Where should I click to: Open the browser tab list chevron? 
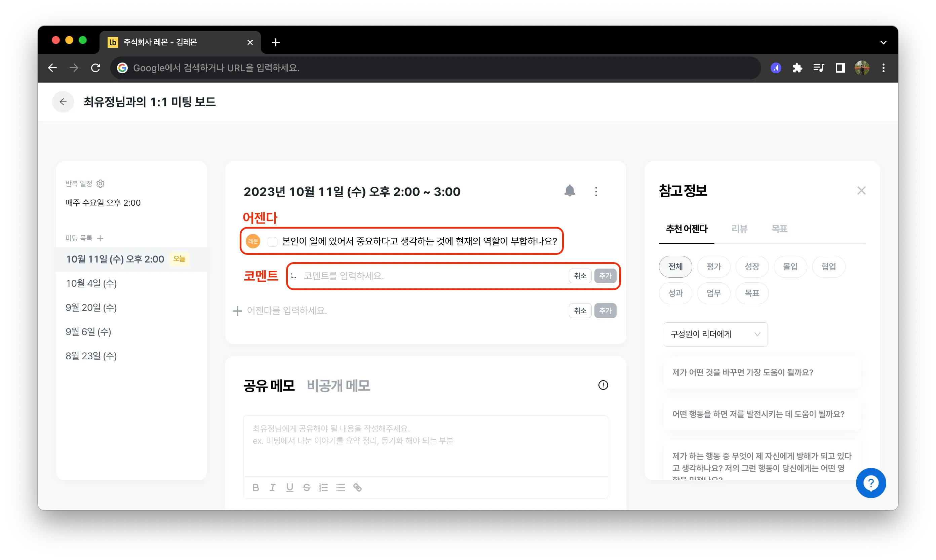click(x=883, y=42)
